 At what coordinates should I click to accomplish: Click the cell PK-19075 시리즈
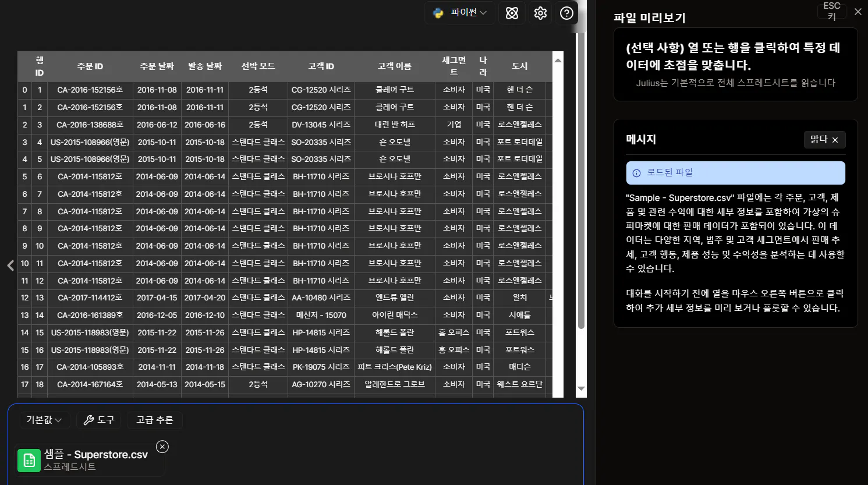tap(321, 367)
